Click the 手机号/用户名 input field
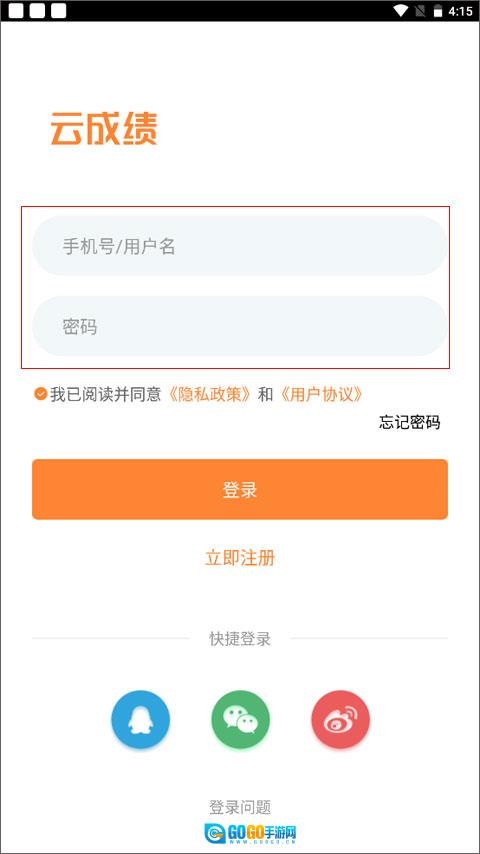Screen dimensions: 480x854 [x=240, y=246]
